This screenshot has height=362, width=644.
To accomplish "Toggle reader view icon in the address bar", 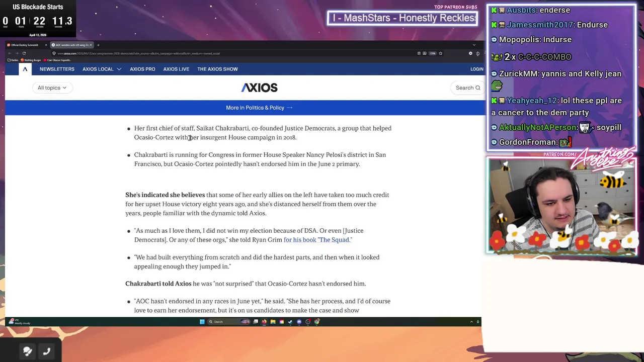I will pyautogui.click(x=419, y=53).
